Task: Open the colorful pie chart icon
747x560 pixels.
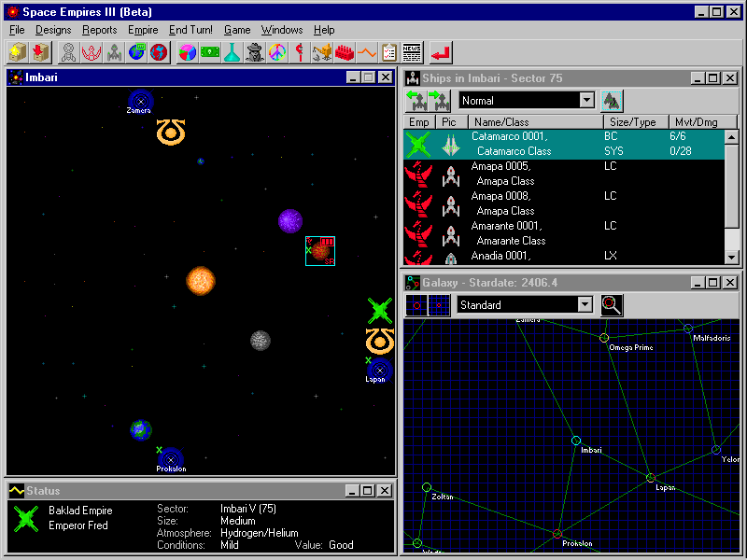Action: pos(188,52)
